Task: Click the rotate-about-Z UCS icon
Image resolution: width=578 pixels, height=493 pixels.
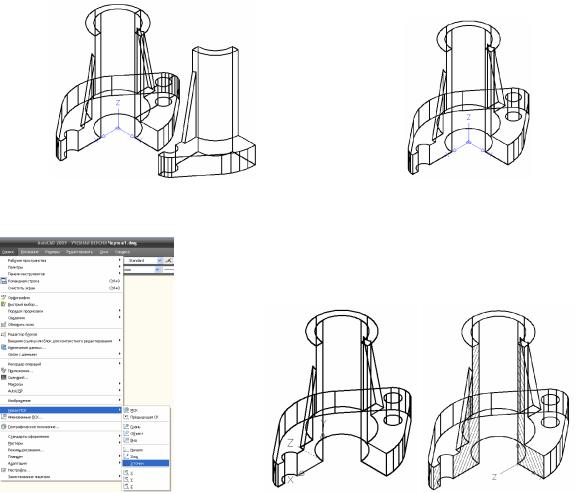Action: coord(126,486)
